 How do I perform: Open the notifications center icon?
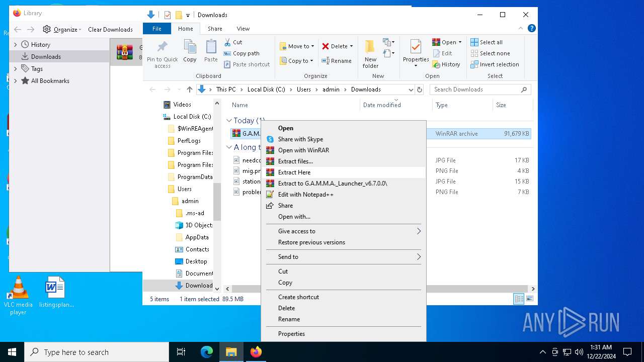[627, 352]
